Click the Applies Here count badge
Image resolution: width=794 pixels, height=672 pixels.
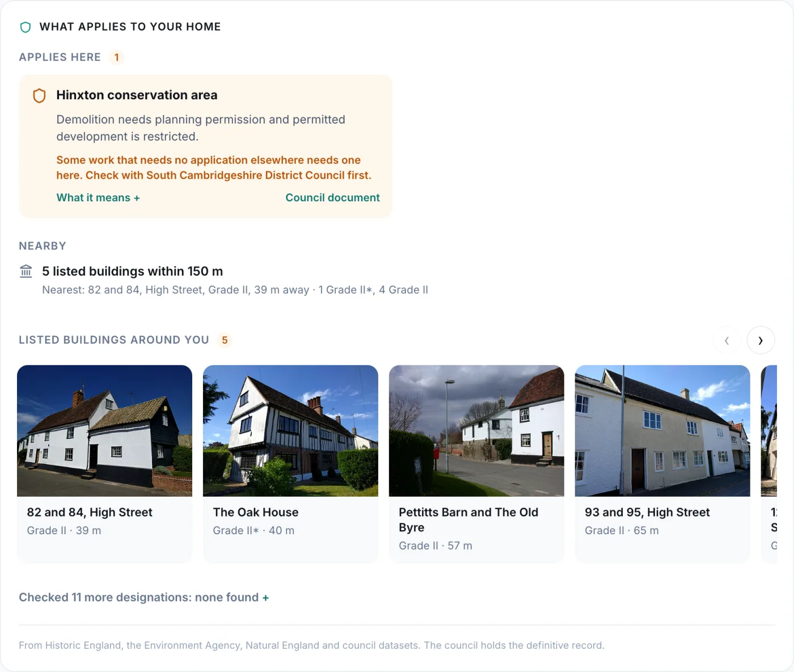[116, 57]
